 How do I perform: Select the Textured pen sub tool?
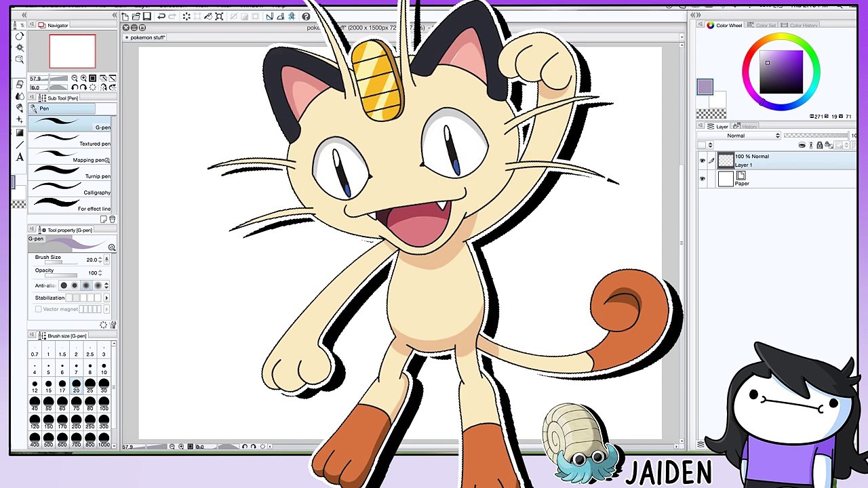pos(71,140)
